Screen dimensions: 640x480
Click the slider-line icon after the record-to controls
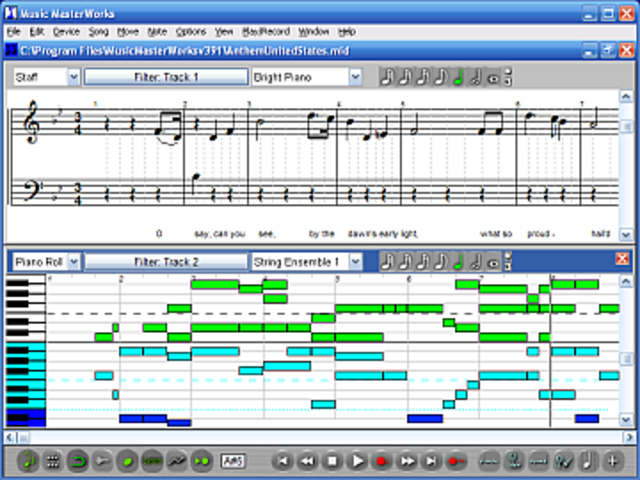point(489,461)
